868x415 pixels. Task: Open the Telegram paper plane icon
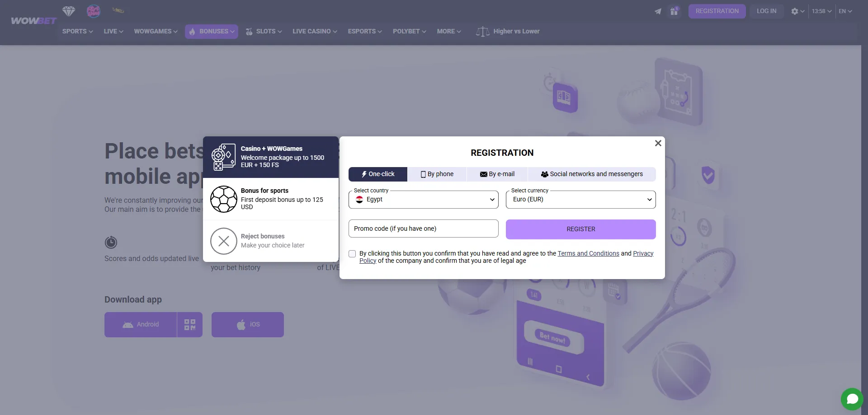pyautogui.click(x=658, y=11)
